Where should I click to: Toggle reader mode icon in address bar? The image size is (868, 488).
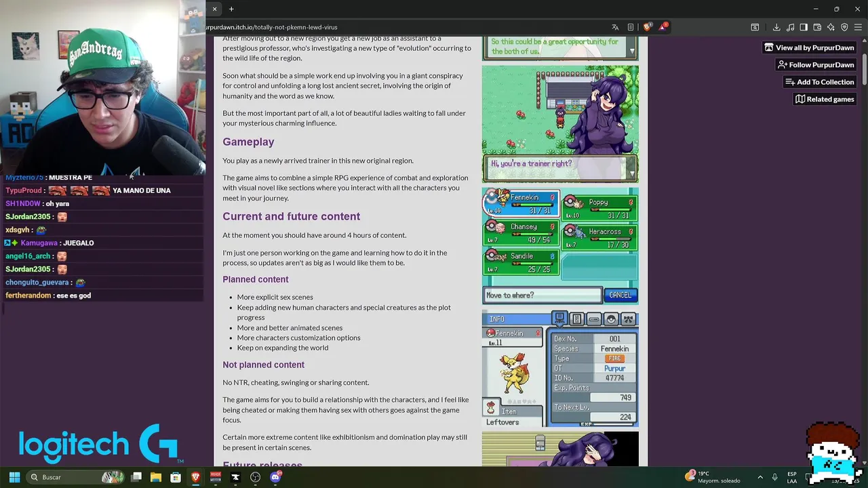[631, 27]
